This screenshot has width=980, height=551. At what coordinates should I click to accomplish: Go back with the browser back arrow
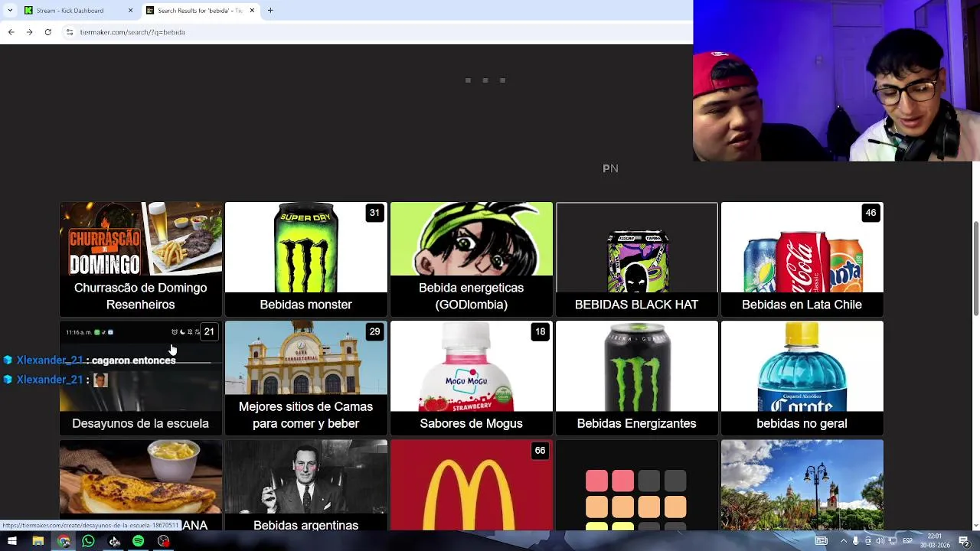tap(11, 32)
